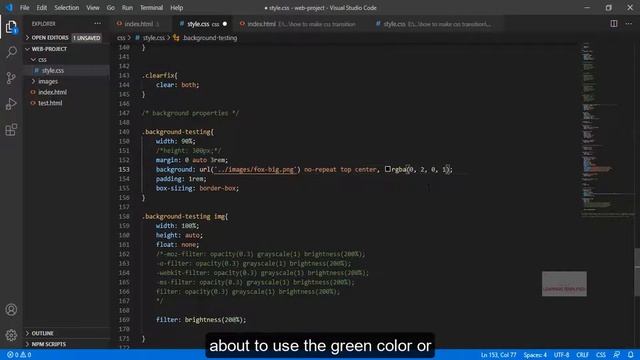The height and width of the screenshot is (360, 640).
Task: Open the Go menu
Action: click(111, 8)
